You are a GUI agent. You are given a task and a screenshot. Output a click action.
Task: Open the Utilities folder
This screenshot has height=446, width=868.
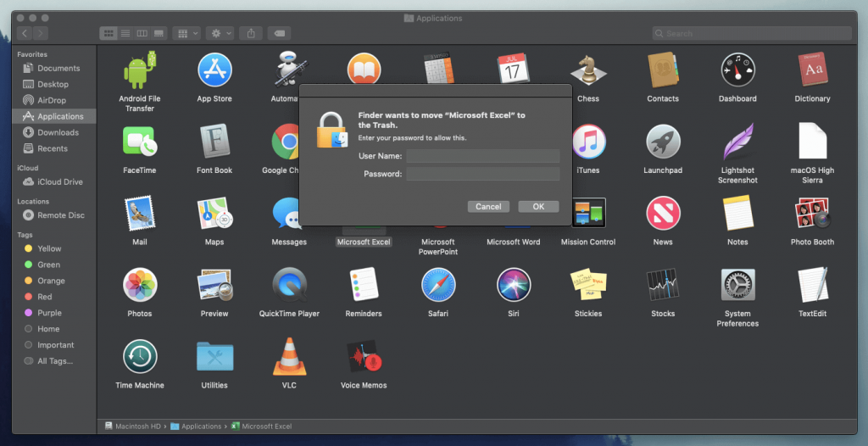point(214,356)
